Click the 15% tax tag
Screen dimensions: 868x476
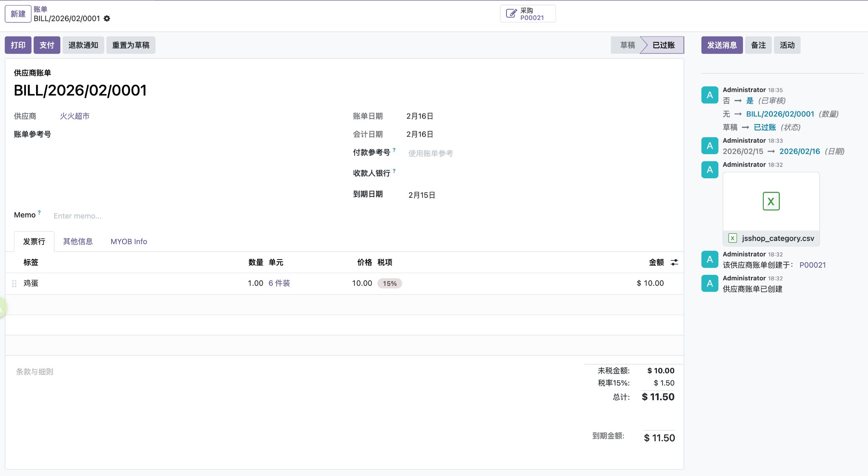[389, 283]
